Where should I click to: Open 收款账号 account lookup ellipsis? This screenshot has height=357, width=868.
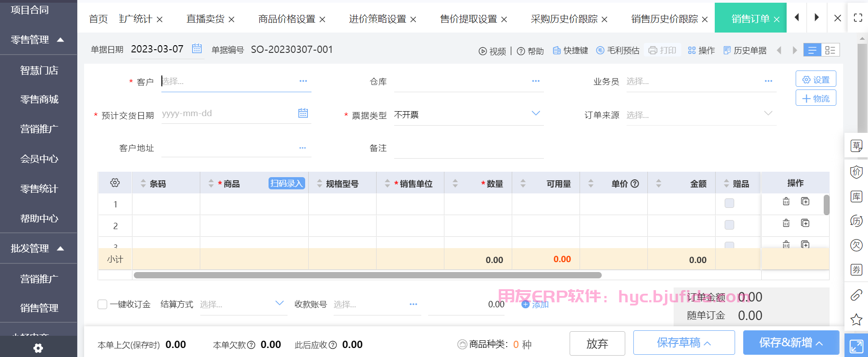pyautogui.click(x=413, y=304)
